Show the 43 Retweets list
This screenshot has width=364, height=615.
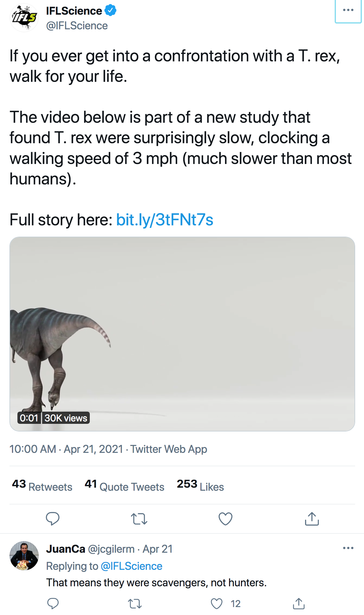[x=42, y=486]
